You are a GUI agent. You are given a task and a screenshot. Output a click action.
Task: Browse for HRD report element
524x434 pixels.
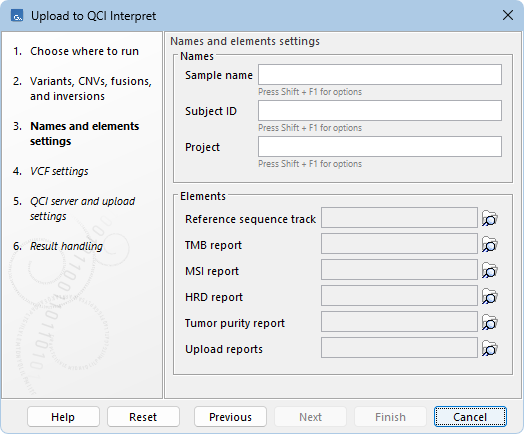[490, 297]
